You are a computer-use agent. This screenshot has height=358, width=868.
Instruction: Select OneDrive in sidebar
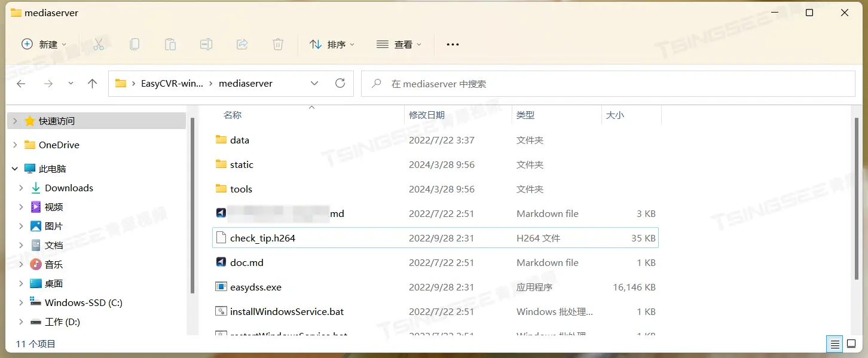[x=59, y=145]
